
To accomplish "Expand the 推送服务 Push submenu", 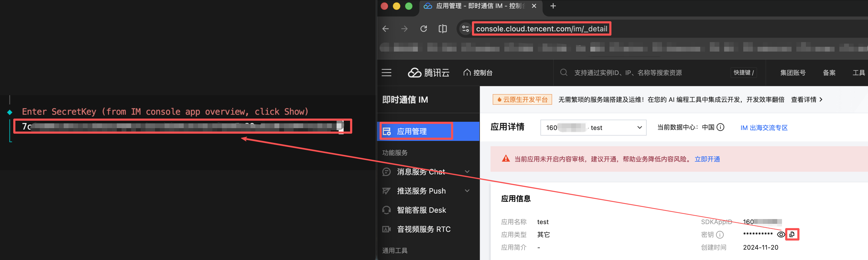I will point(467,191).
